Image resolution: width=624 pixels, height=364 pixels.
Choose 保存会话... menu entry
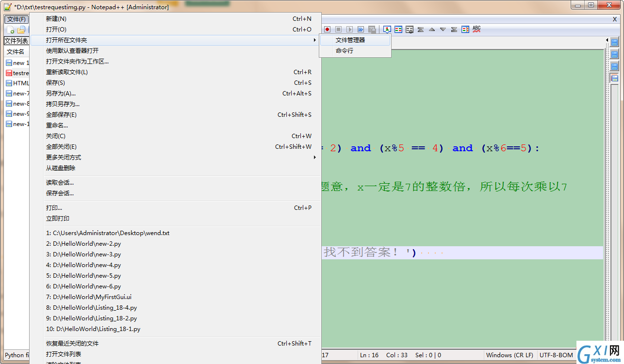tap(176, 193)
